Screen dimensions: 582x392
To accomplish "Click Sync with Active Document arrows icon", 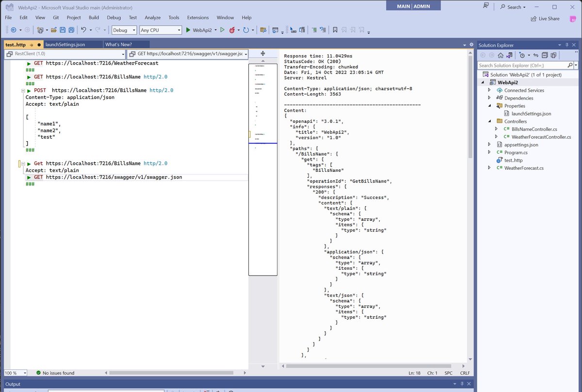I will 536,55.
